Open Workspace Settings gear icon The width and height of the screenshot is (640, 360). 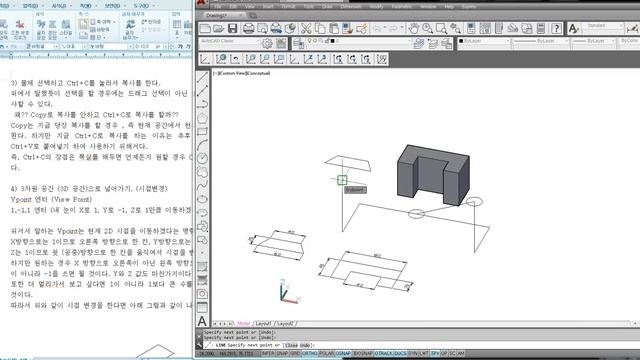[x=267, y=43]
